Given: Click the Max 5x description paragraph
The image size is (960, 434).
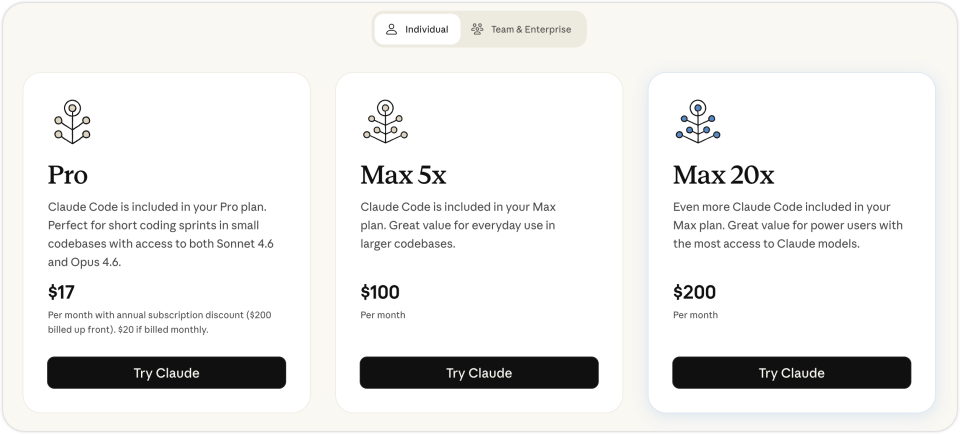Looking at the screenshot, I should pyautogui.click(x=458, y=225).
